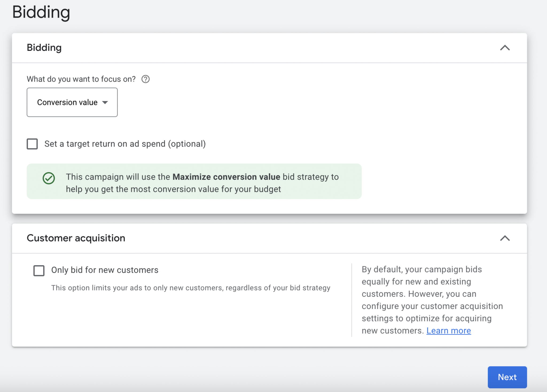Screen dimensions: 547x392
Task: Click the bold 'Maximize conversion value' text
Action: pyautogui.click(x=226, y=177)
